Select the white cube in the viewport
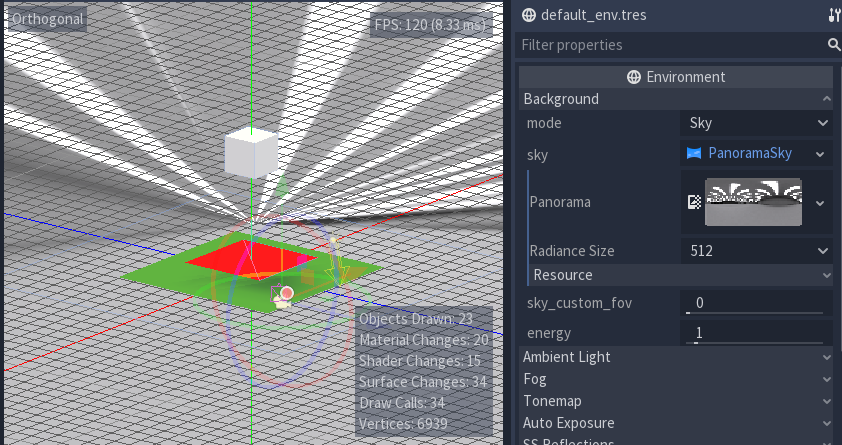This screenshot has height=445, width=842. tap(251, 152)
